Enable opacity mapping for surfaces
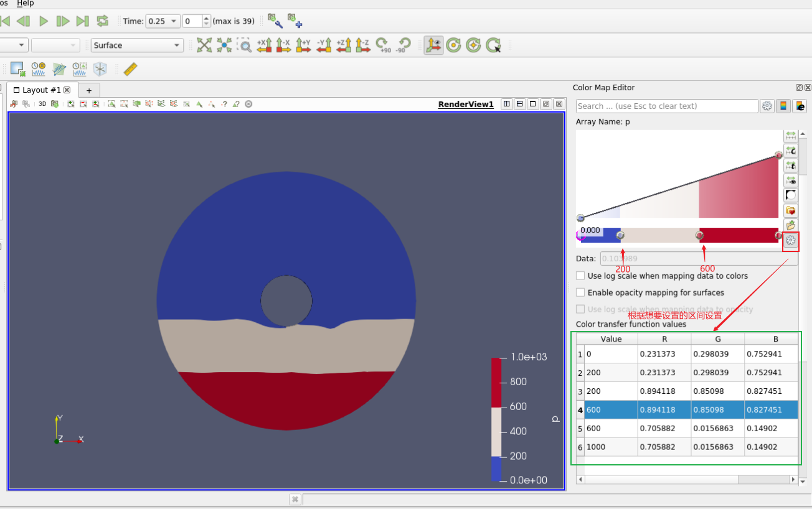This screenshot has width=812, height=509. 580,292
